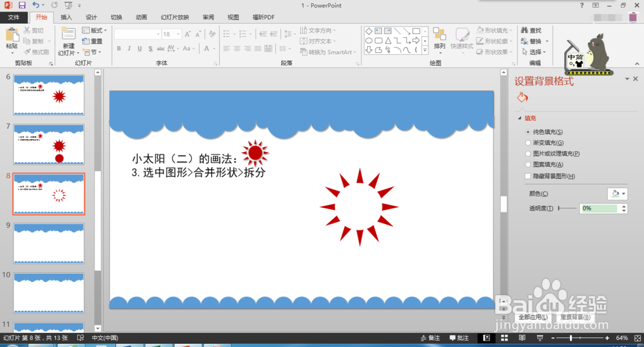Select Gradient fill radio option
The image size is (644, 347).
click(x=528, y=143)
